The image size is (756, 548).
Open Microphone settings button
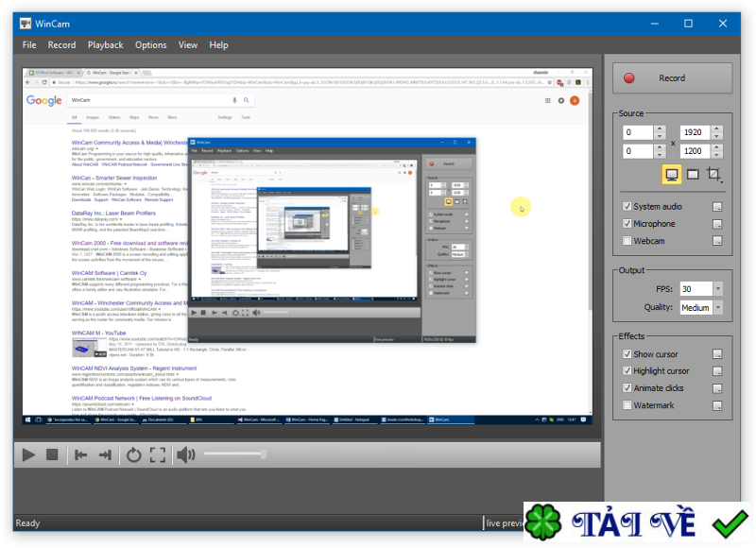tap(717, 224)
